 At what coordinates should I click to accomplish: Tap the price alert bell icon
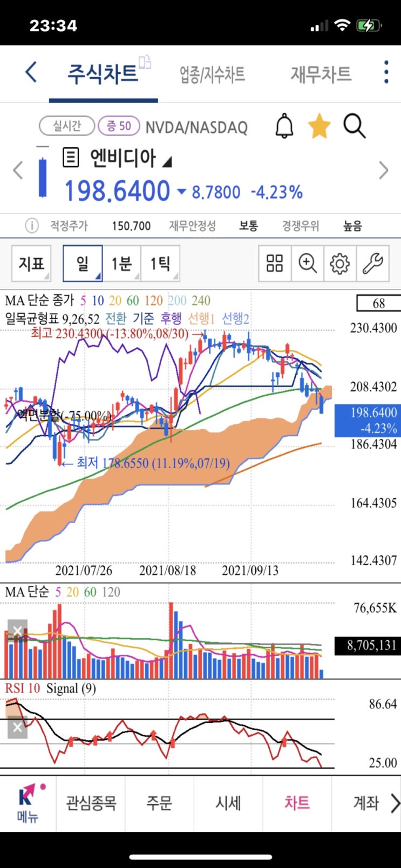(x=284, y=126)
